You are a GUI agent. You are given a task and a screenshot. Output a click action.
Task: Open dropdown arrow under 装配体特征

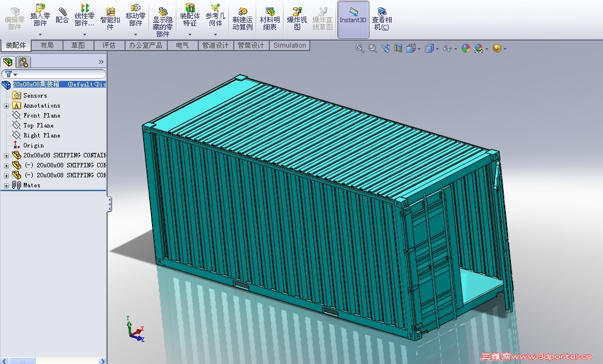click(x=190, y=34)
